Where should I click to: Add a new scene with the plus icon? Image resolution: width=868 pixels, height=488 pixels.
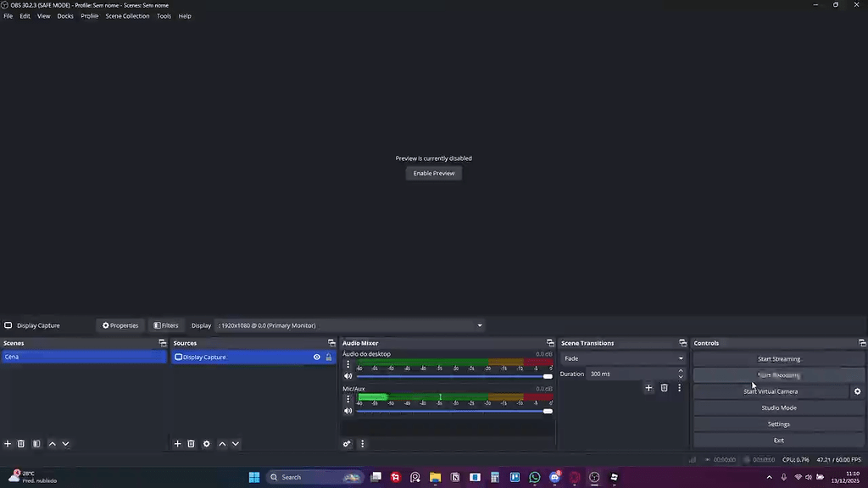[x=8, y=443]
